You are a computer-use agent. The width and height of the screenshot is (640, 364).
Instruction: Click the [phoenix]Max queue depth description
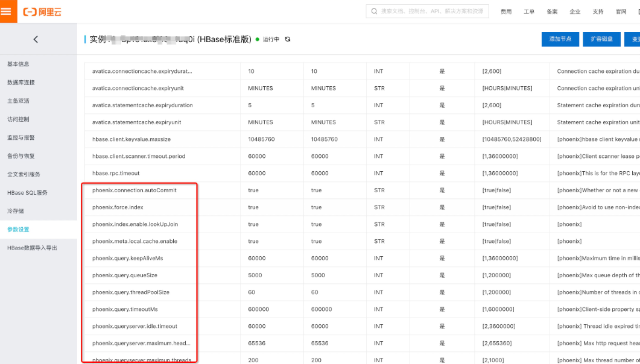coord(598,275)
